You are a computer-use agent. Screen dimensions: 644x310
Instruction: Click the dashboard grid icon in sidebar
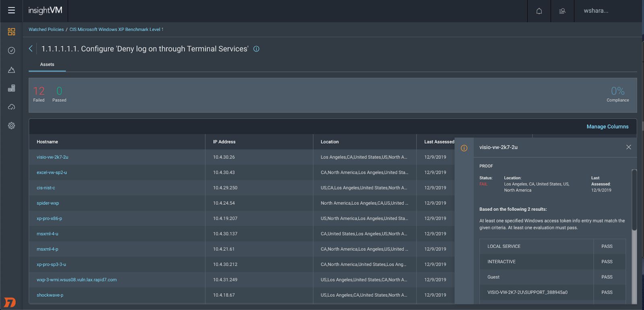coord(11,32)
